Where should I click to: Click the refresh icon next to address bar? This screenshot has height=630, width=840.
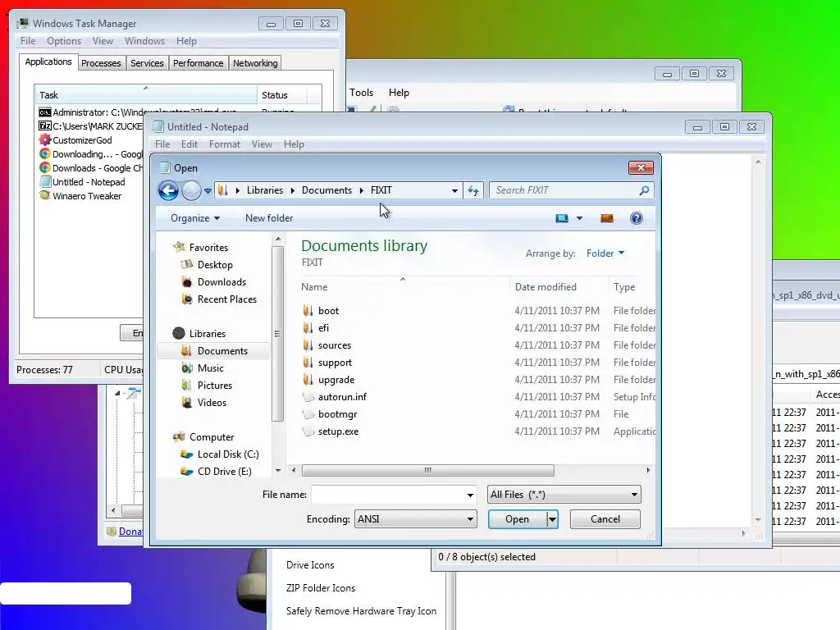(473, 190)
